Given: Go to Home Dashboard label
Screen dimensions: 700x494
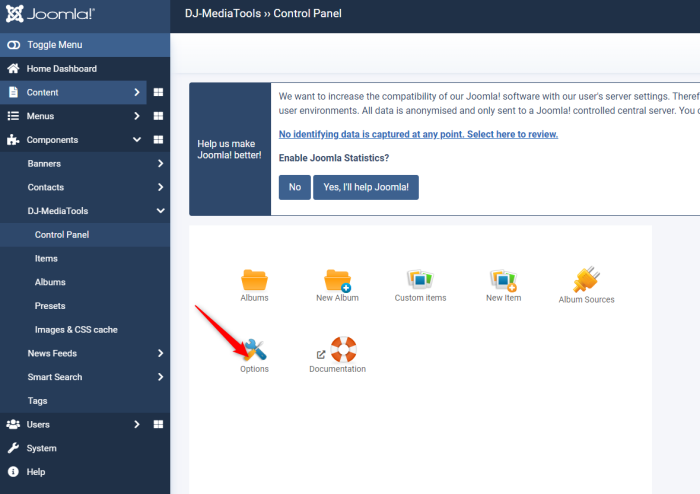Looking at the screenshot, I should [62, 68].
